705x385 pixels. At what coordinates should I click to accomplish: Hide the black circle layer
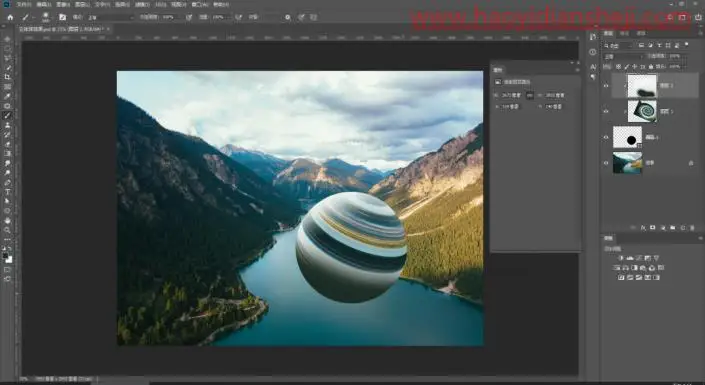(606, 137)
